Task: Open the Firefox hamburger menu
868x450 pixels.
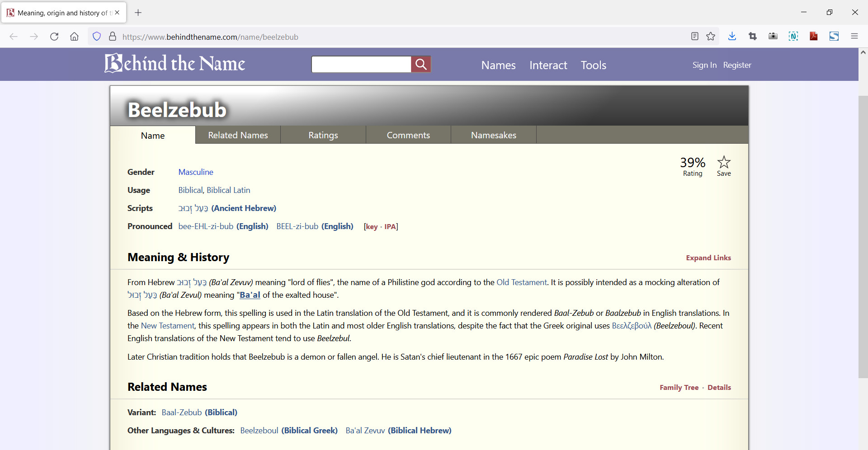Action: point(854,37)
